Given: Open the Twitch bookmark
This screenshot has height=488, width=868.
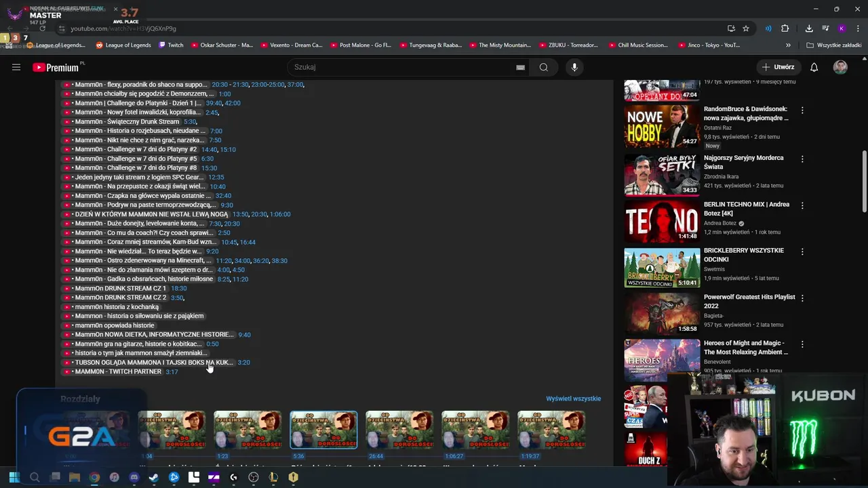Looking at the screenshot, I should 171,45.
